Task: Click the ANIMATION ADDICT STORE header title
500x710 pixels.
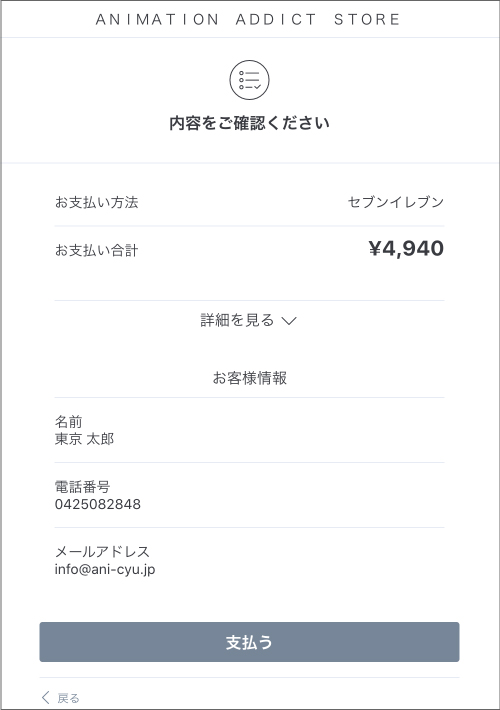Action: 248,19
